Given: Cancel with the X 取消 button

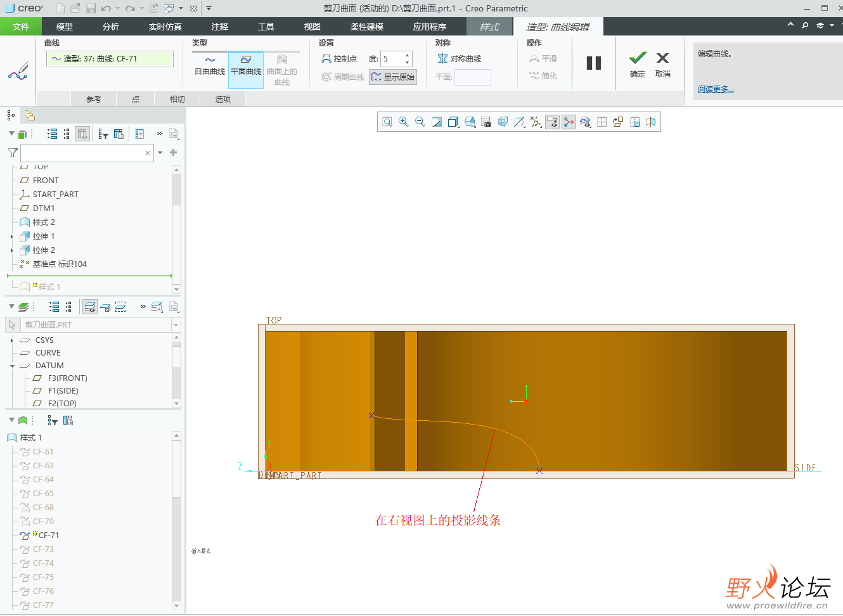Looking at the screenshot, I should coord(662,65).
